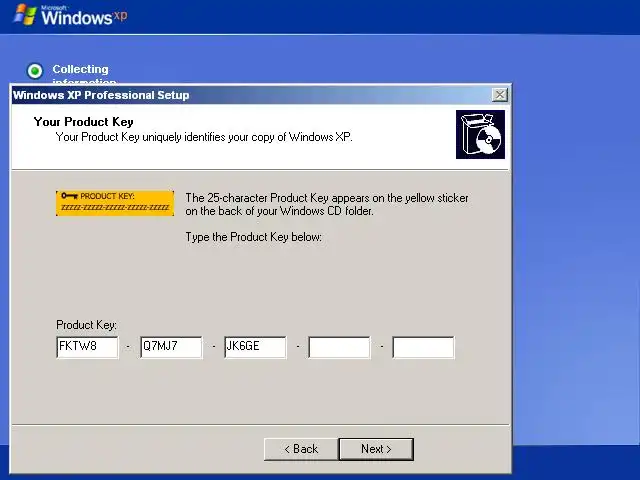640x480 pixels.
Task: Go back with the Back button
Action: 301,449
